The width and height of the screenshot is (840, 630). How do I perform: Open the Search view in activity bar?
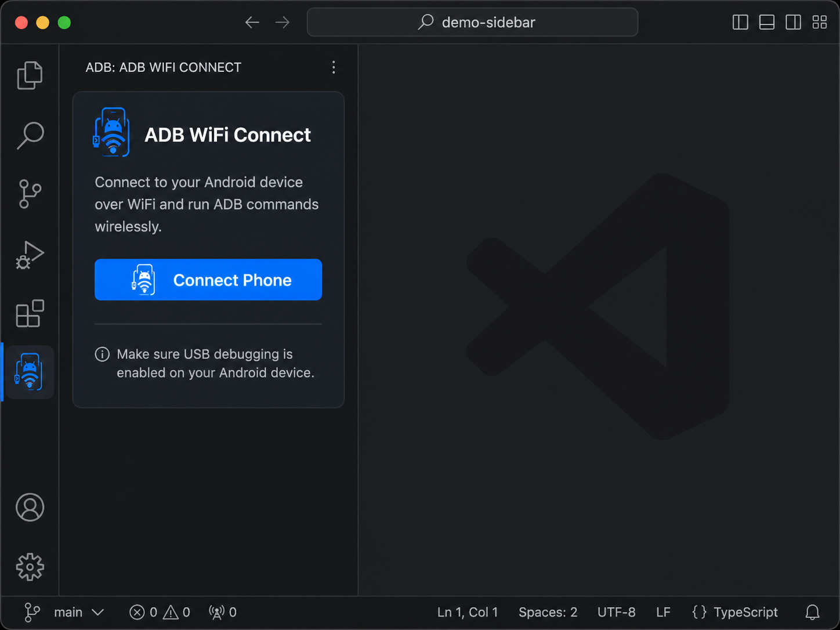(30, 135)
